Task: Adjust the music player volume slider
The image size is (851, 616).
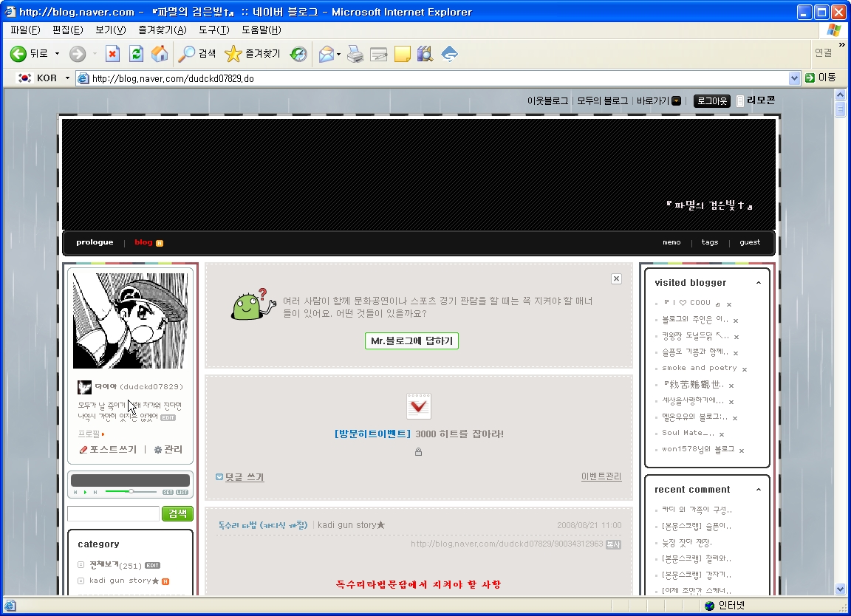Action: 131,491
